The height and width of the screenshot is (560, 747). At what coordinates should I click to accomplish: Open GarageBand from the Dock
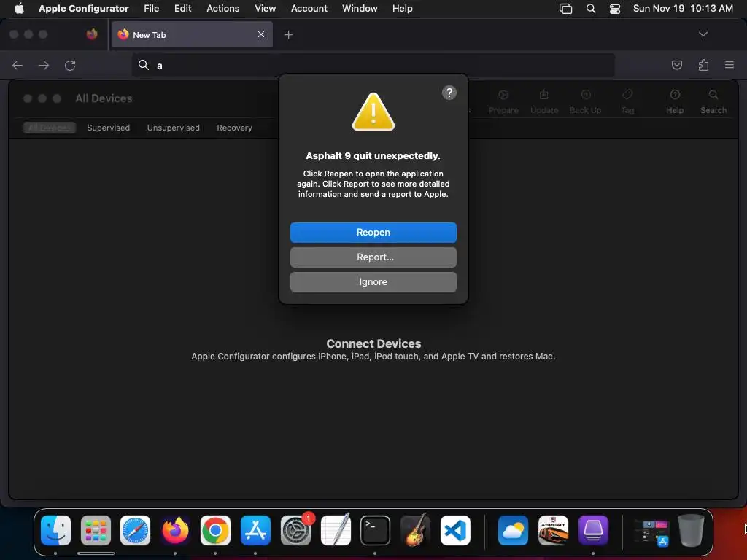coord(415,531)
